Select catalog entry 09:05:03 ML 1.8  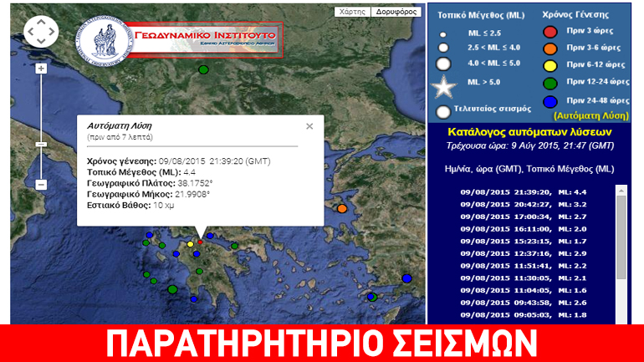click(524, 315)
